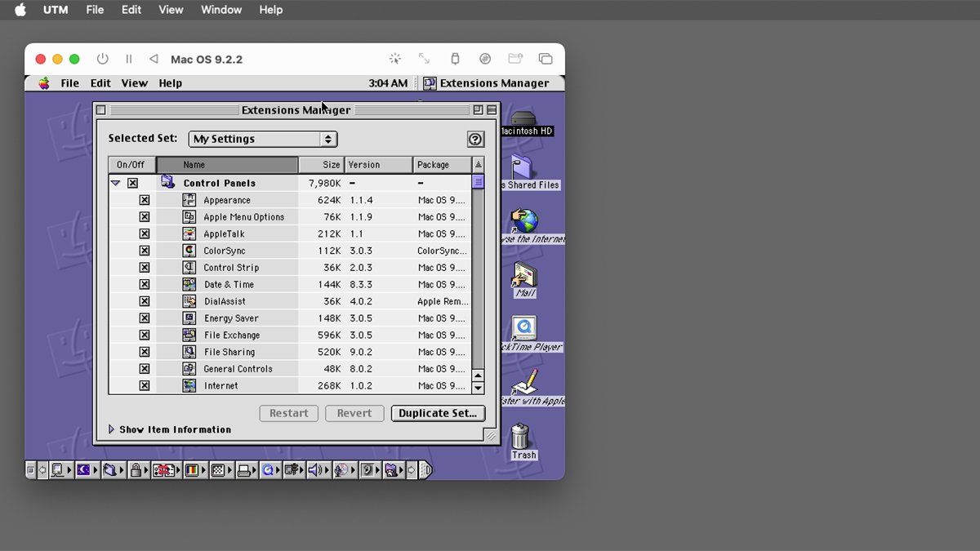980x551 pixels.
Task: Disable the AppleTalk control panel checkbox
Action: [x=145, y=234]
